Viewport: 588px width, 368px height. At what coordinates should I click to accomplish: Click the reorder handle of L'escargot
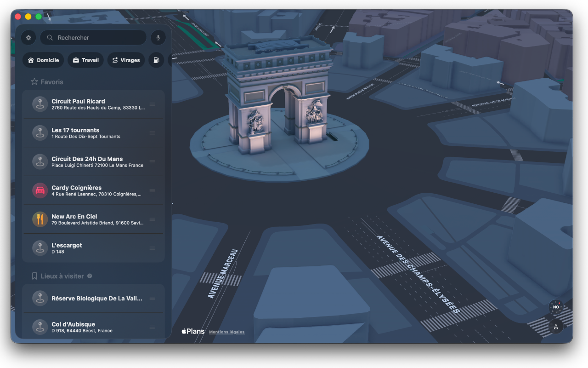click(x=152, y=248)
